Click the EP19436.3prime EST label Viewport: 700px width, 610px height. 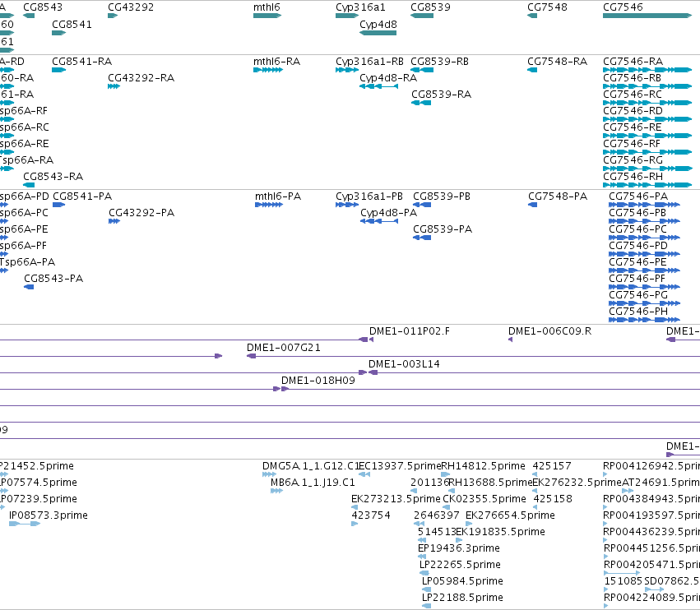(x=459, y=548)
